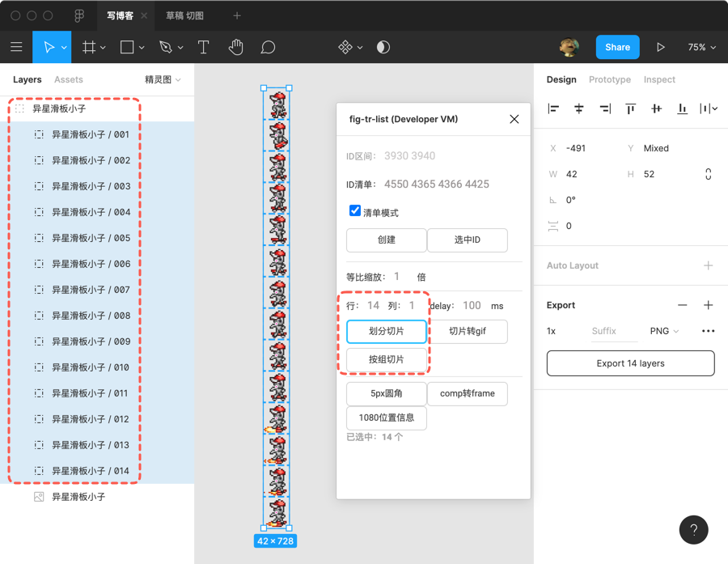Open the Figma home icon

[x=79, y=16]
